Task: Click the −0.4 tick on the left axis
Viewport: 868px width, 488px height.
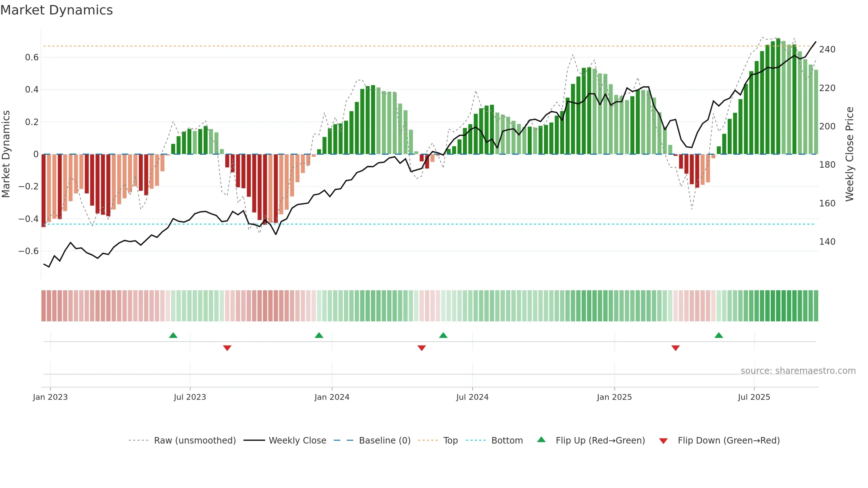Action: pyautogui.click(x=29, y=219)
